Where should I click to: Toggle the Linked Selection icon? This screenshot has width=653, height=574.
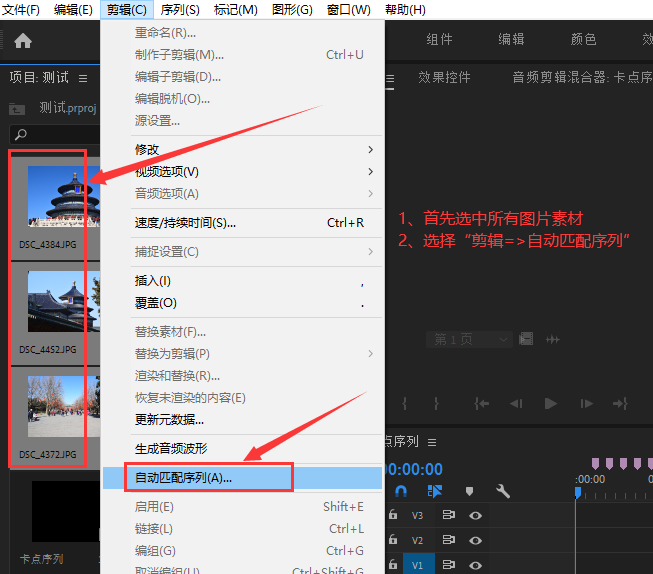click(x=434, y=492)
